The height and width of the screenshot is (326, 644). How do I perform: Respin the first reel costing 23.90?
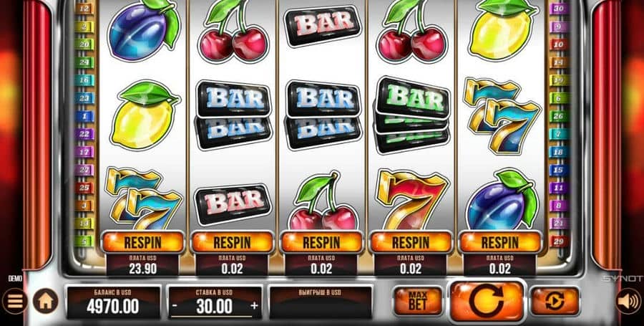pyautogui.click(x=142, y=242)
